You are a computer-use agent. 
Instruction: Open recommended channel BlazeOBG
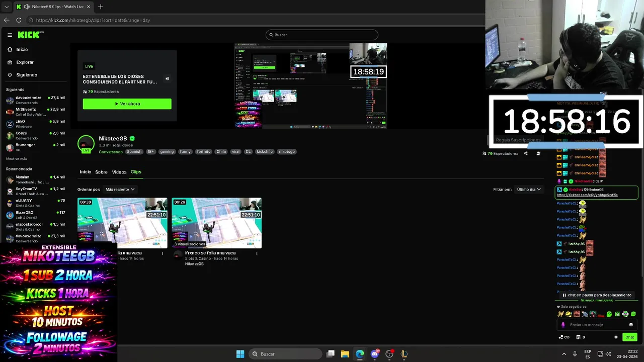click(35, 215)
